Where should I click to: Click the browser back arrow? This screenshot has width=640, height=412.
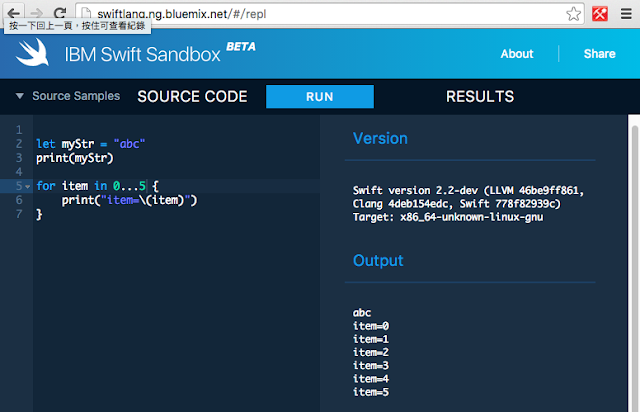13,13
